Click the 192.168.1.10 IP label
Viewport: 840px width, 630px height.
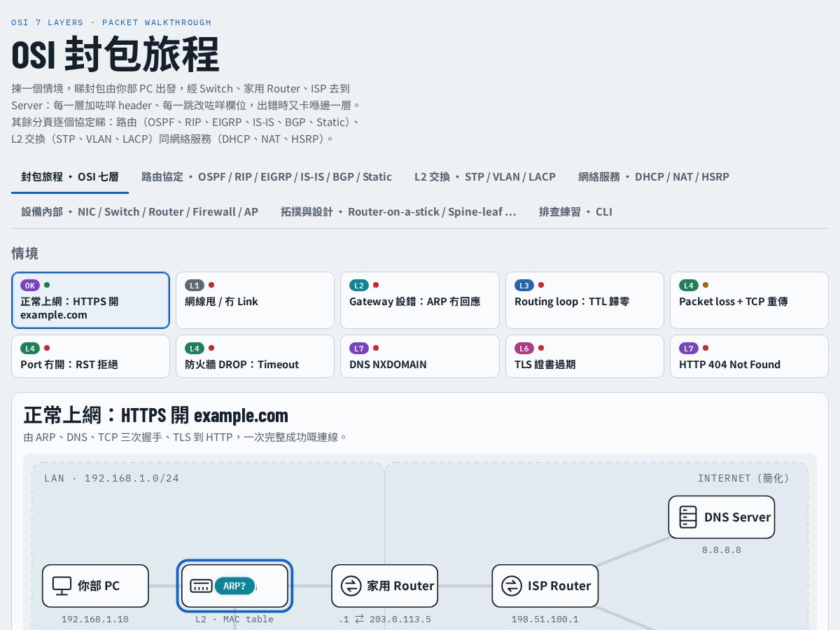point(95,619)
